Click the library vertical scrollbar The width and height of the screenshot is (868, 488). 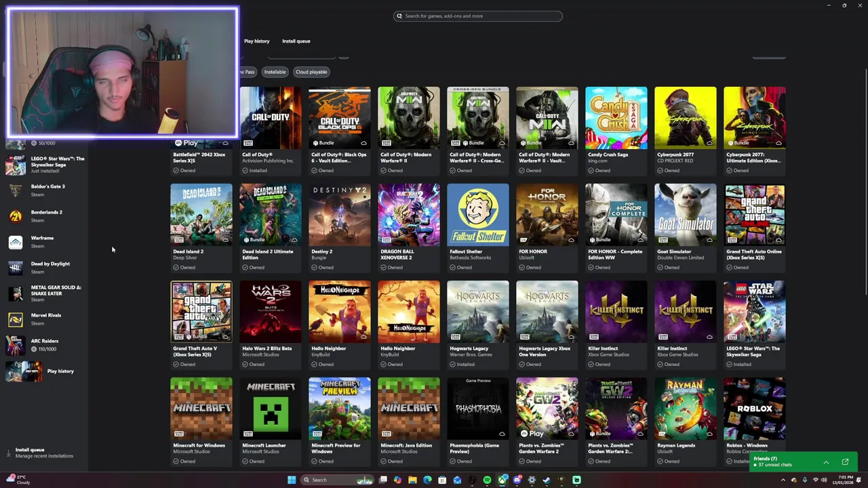865,182
